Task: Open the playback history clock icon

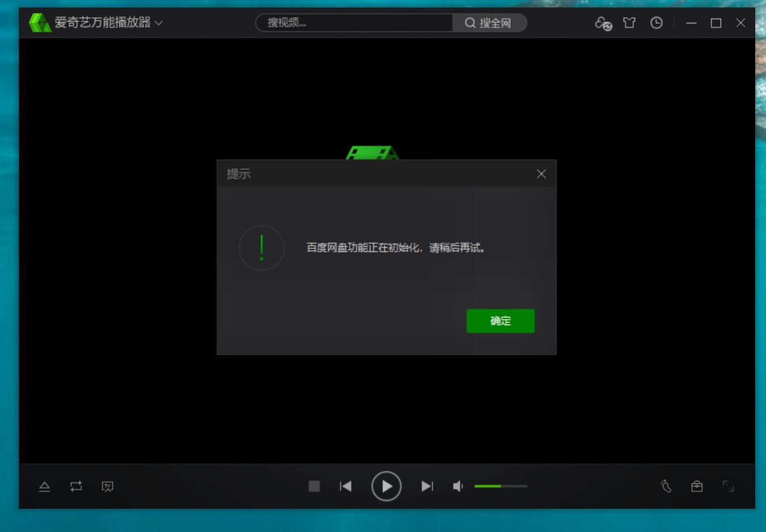Action: point(656,23)
